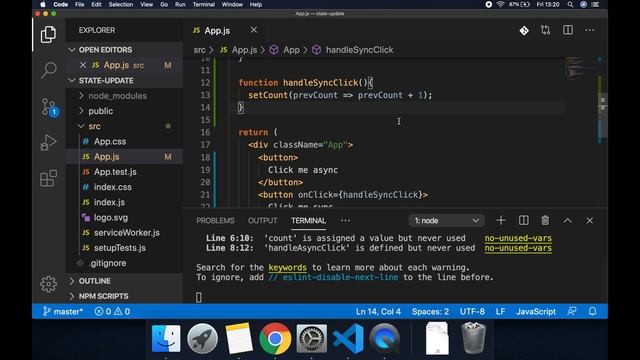Open the panel overflow ellipsis menu
The image size is (640, 360).
pyautogui.click(x=345, y=220)
